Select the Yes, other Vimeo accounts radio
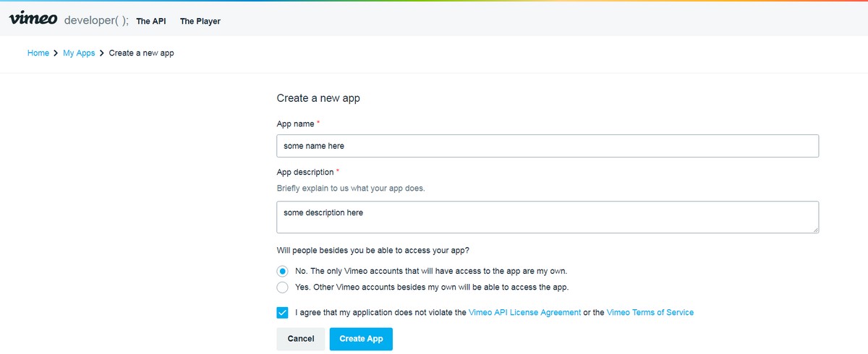This screenshot has height=354, width=868. pos(282,288)
